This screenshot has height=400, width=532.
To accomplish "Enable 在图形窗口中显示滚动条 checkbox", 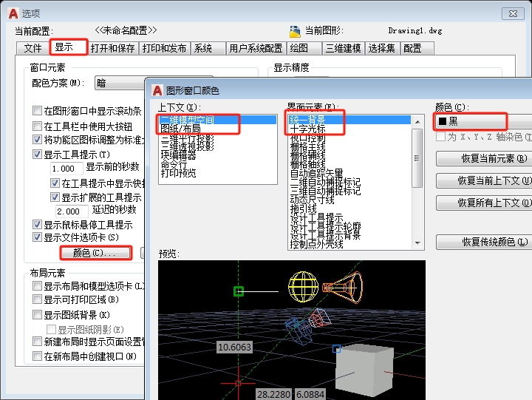I will pyautogui.click(x=37, y=111).
